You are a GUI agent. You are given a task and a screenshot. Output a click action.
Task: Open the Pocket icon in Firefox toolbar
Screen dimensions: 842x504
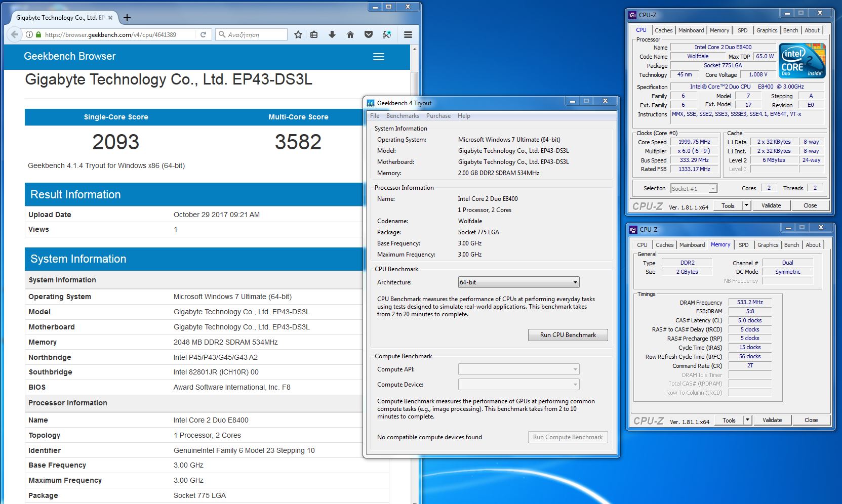[369, 34]
